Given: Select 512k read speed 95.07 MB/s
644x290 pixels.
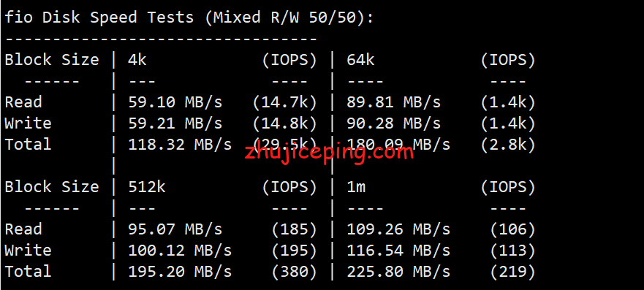Looking at the screenshot, I should pyautogui.click(x=175, y=229).
